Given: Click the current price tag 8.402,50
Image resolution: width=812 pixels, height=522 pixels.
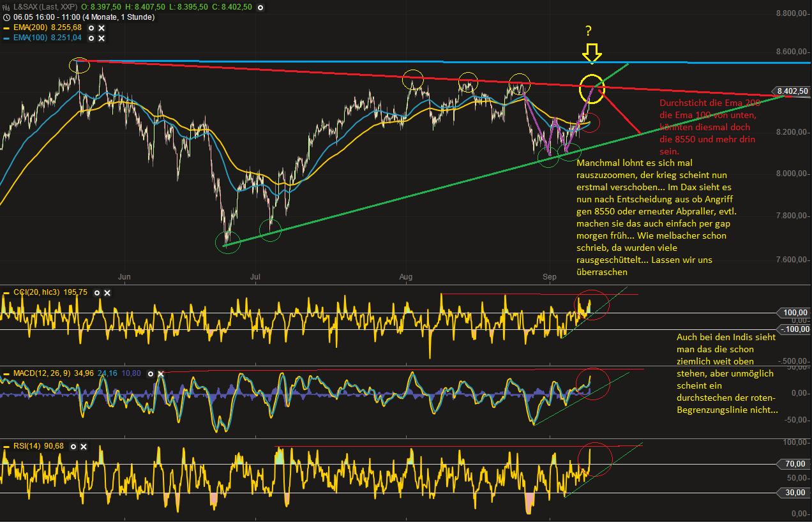Looking at the screenshot, I should [x=791, y=91].
